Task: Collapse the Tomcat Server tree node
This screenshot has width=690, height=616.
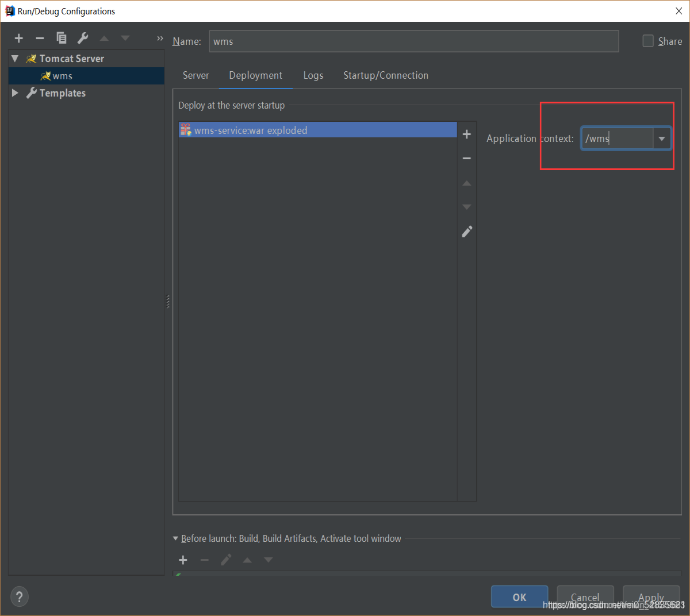Action: coord(15,59)
